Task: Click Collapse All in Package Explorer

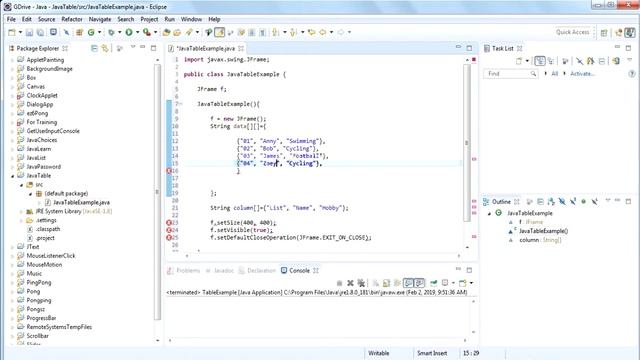Action: (94, 48)
